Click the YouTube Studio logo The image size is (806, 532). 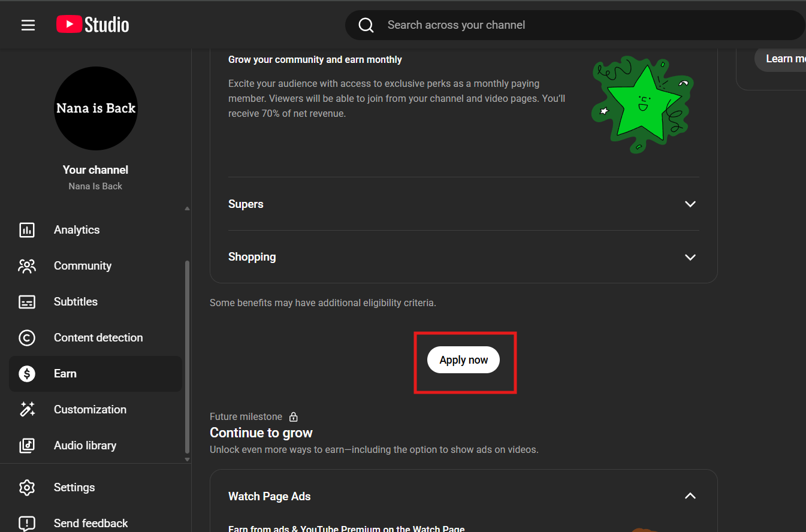pyautogui.click(x=93, y=25)
